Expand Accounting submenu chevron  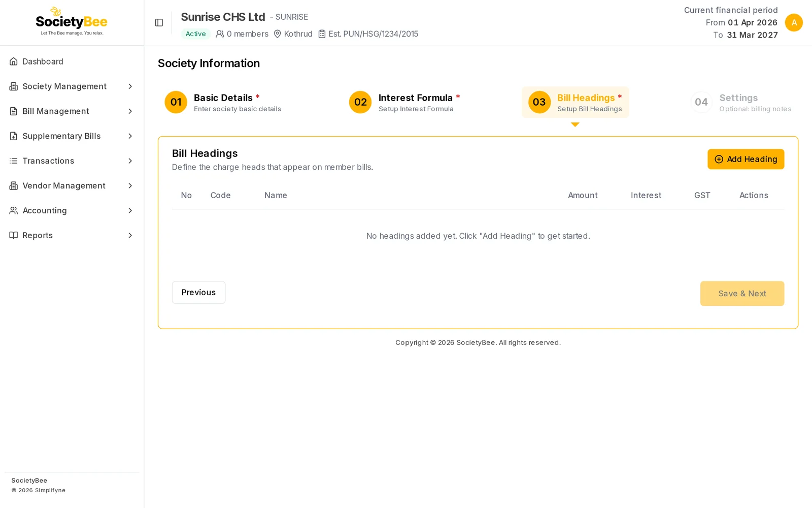130,210
